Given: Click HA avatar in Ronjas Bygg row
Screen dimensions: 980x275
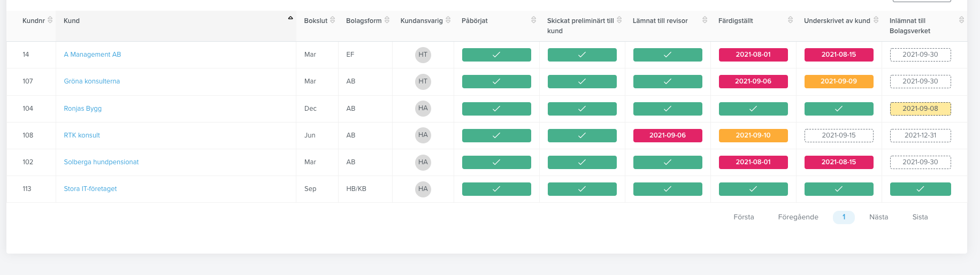Looking at the screenshot, I should click(x=423, y=109).
